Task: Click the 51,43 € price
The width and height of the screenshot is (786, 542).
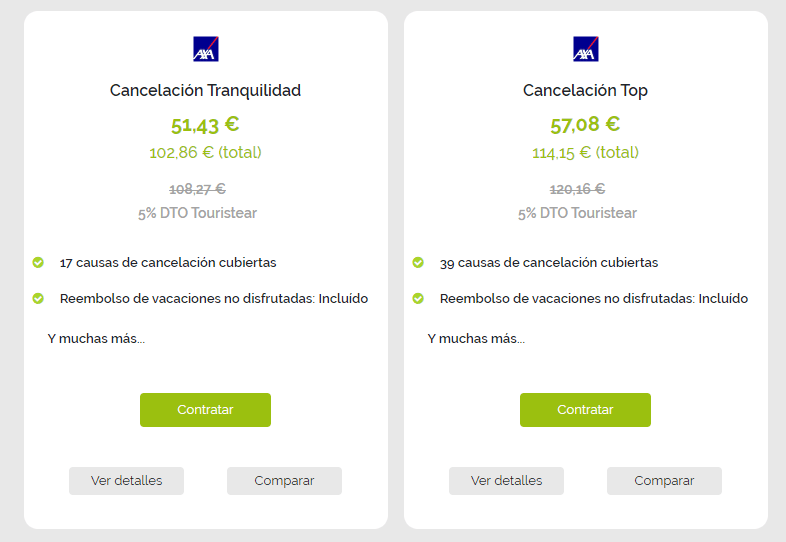Action: (x=205, y=125)
